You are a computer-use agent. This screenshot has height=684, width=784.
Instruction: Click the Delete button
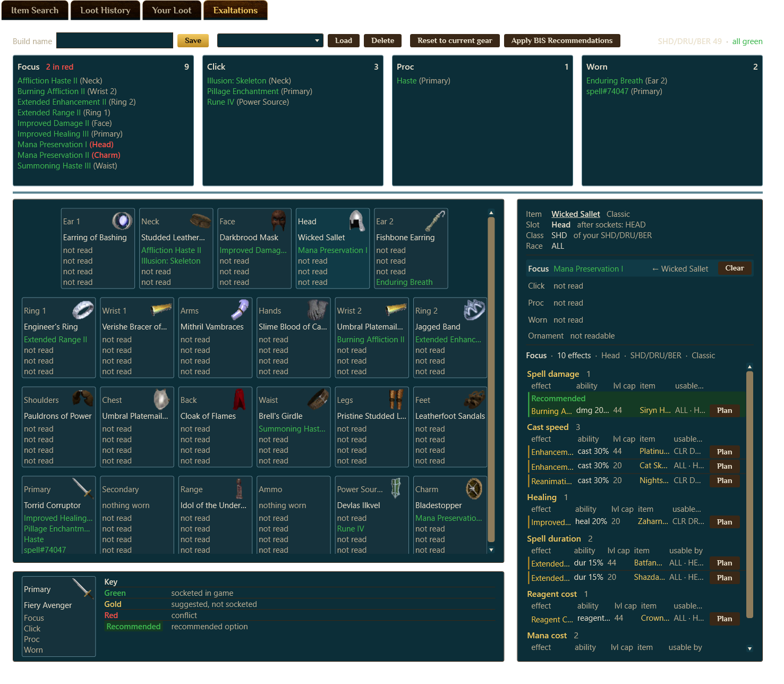tap(382, 40)
